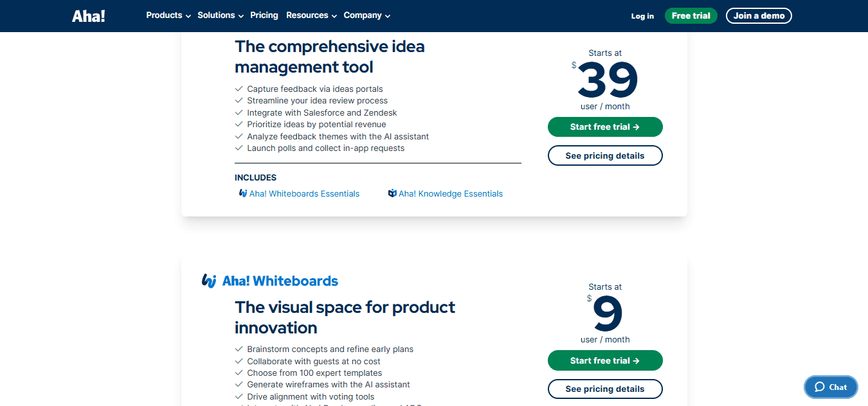Viewport: 868px width, 406px height.
Task: Click 'Brainstorm concepts and refine early plans'
Action: click(x=330, y=349)
